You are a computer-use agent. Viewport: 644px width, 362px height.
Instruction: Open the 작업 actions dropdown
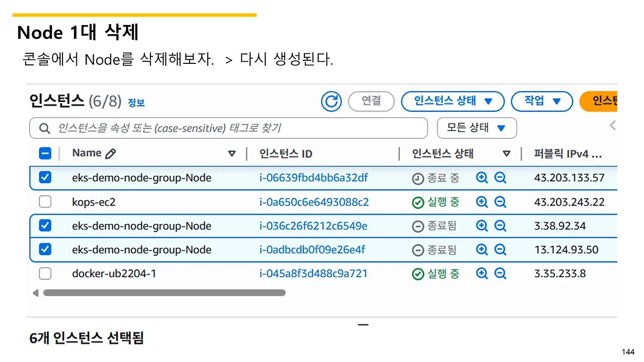(542, 101)
